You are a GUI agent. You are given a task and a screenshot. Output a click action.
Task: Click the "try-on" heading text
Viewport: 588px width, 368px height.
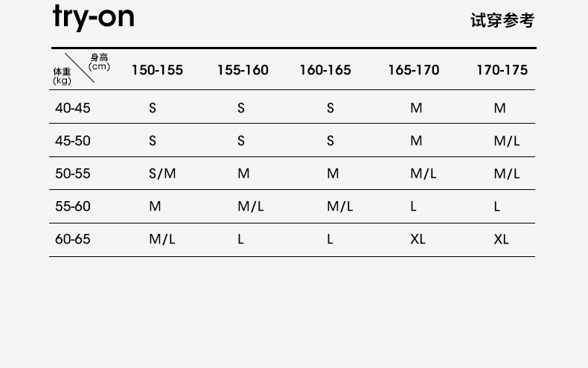[94, 18]
